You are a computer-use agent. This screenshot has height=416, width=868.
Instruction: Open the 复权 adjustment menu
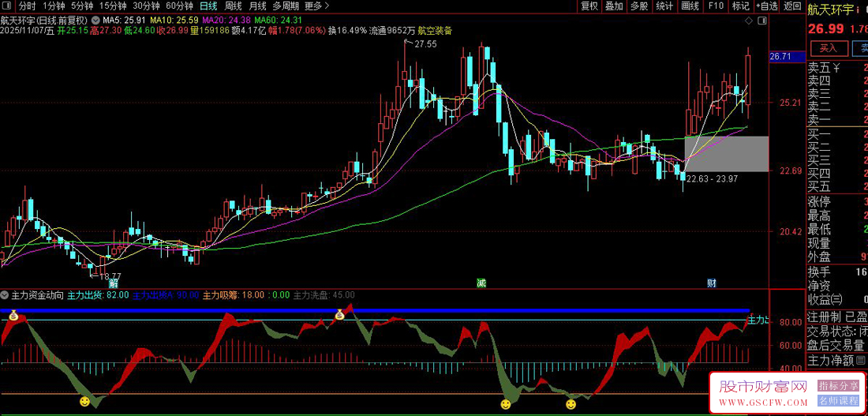click(589, 6)
